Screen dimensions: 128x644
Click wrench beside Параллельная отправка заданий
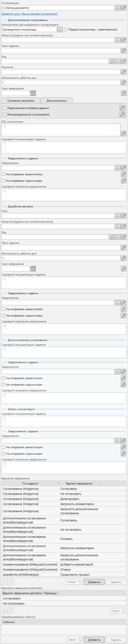(x=122, y=108)
